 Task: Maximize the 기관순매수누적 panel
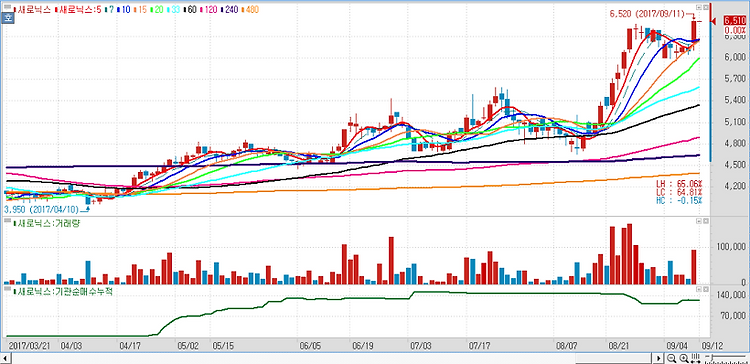705,289
